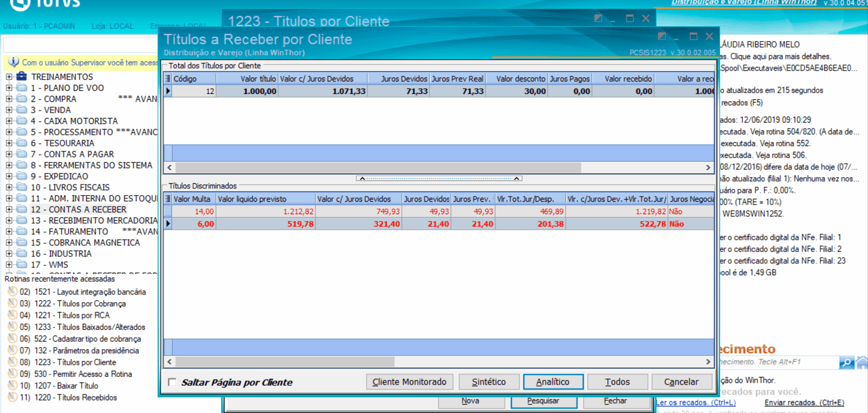Select the 9 - EXPEDICAO folder

[59, 176]
